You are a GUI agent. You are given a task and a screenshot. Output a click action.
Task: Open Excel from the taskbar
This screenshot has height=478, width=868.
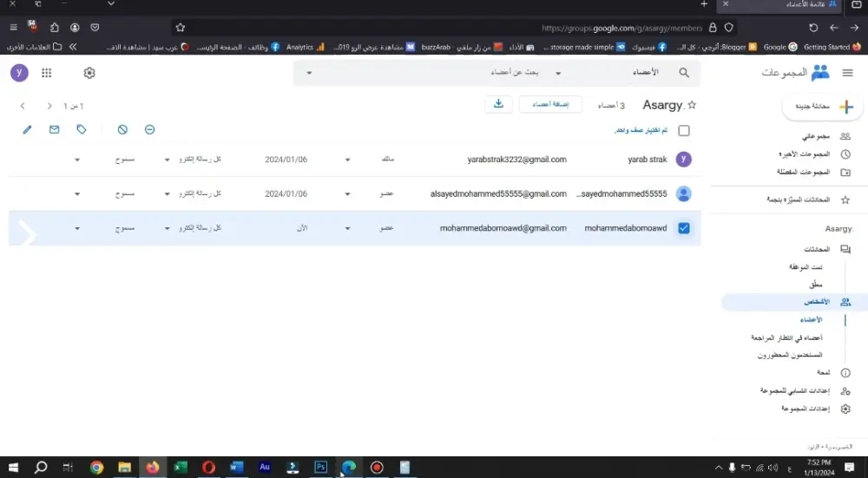click(181, 468)
